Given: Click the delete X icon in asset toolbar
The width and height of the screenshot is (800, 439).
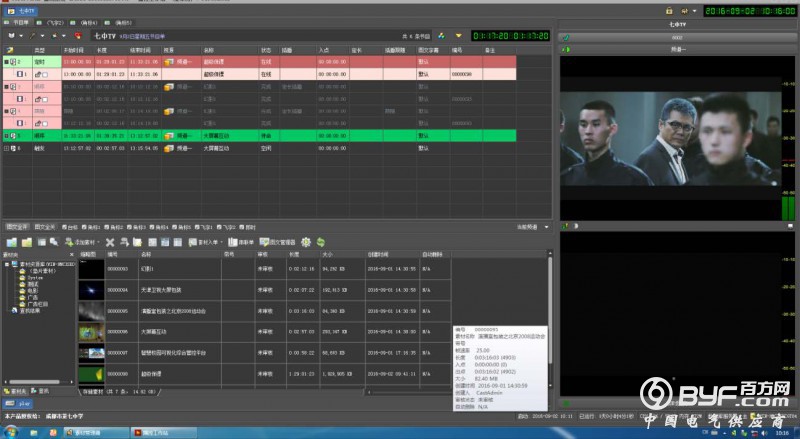Looking at the screenshot, I should click(x=109, y=243).
